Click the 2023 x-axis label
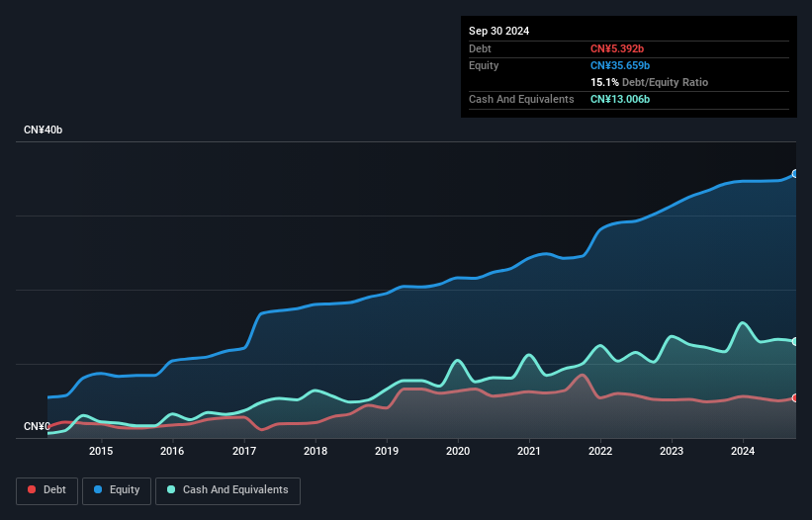The image size is (812, 520). tap(672, 451)
